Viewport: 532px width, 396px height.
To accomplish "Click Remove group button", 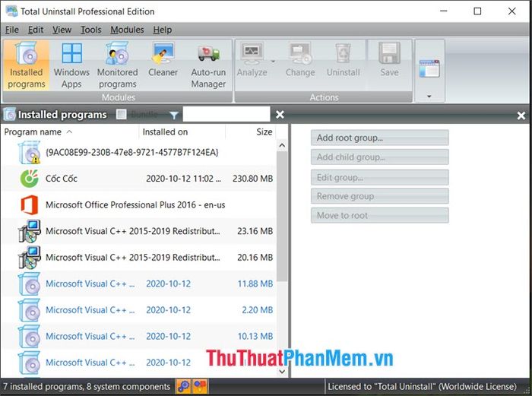I will click(380, 196).
